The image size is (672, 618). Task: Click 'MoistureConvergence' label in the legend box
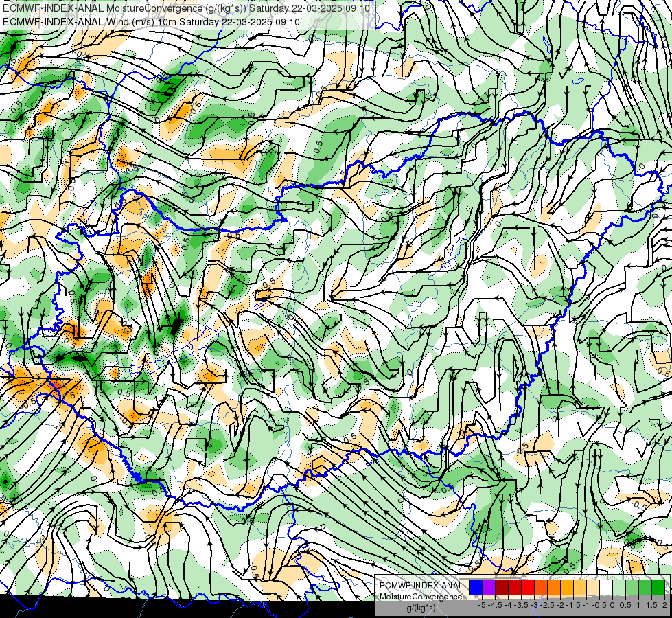point(421,597)
